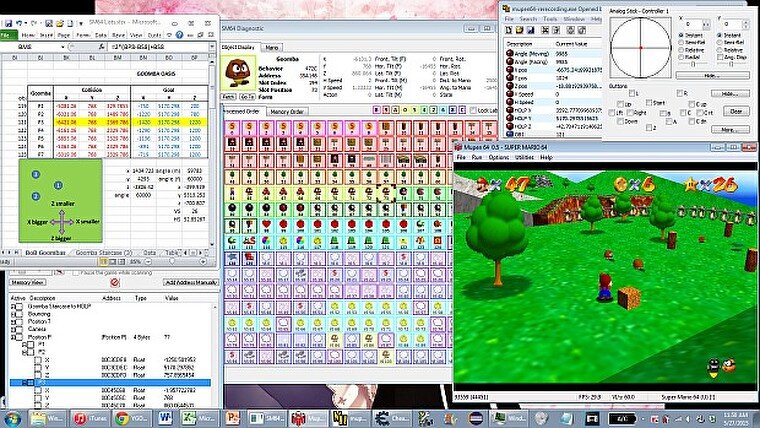
Task: Click the Windows Start orb
Action: point(12,418)
